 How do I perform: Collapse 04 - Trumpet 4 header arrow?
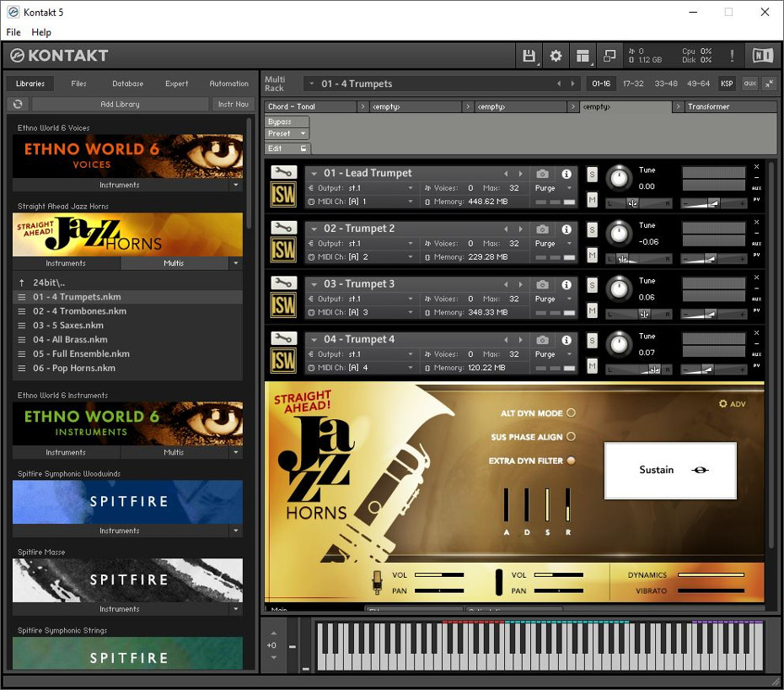click(314, 340)
